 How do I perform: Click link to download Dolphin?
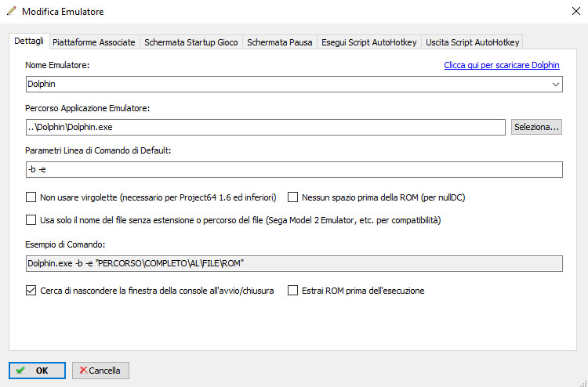point(502,65)
